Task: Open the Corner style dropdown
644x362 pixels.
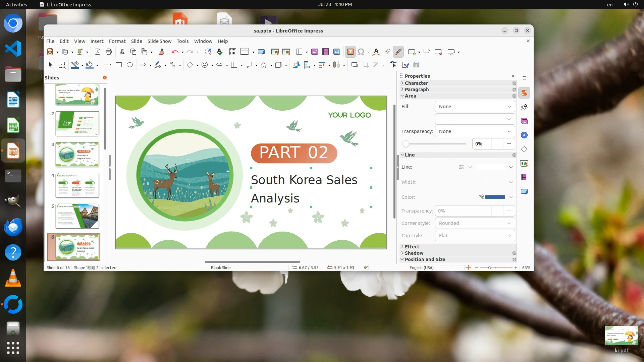Action: (475, 223)
